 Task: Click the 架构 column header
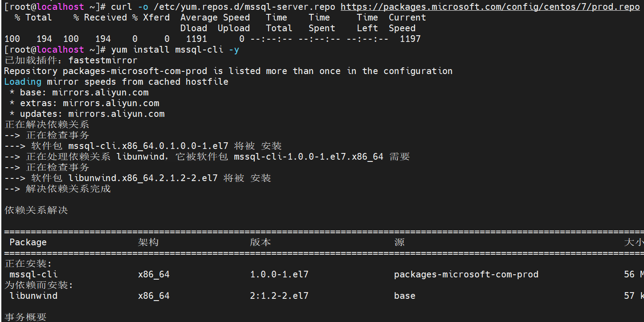click(148, 242)
